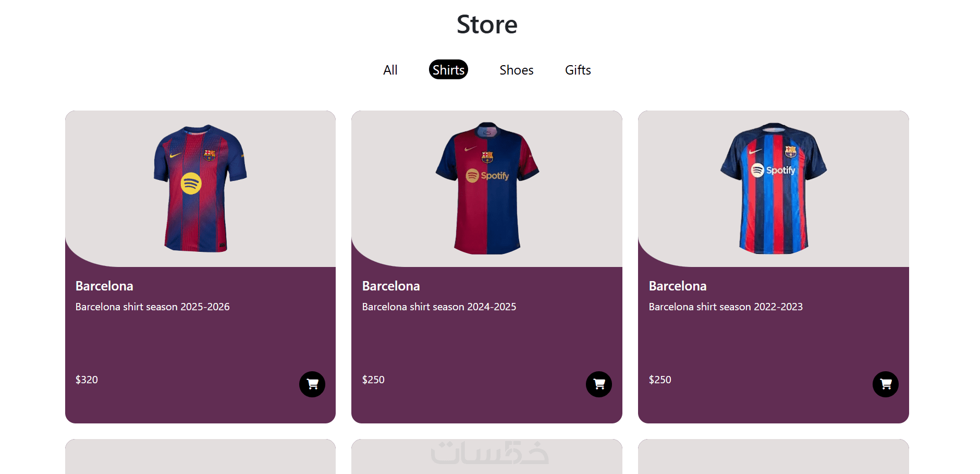Viewport: 980px width, 474px height.
Task: Select the Shirts category tab
Action: pyautogui.click(x=448, y=70)
